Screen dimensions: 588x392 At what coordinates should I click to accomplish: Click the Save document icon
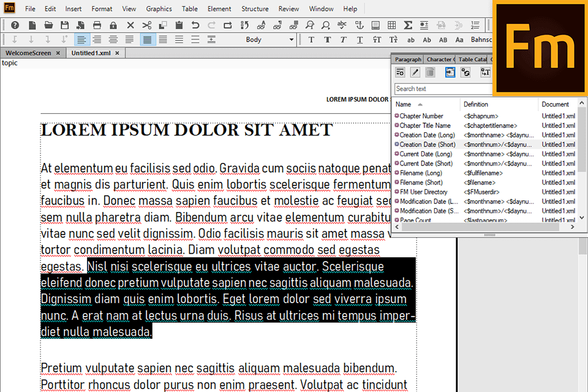[x=64, y=25]
